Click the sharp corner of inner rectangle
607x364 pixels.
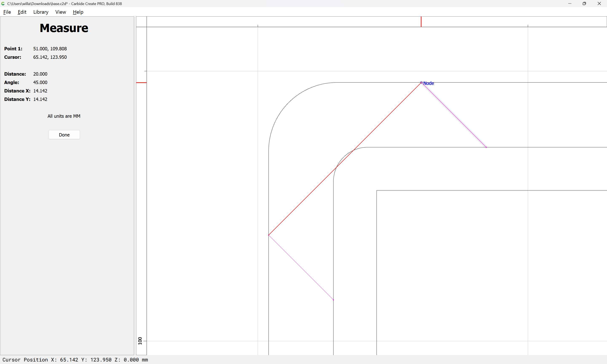tap(377, 190)
